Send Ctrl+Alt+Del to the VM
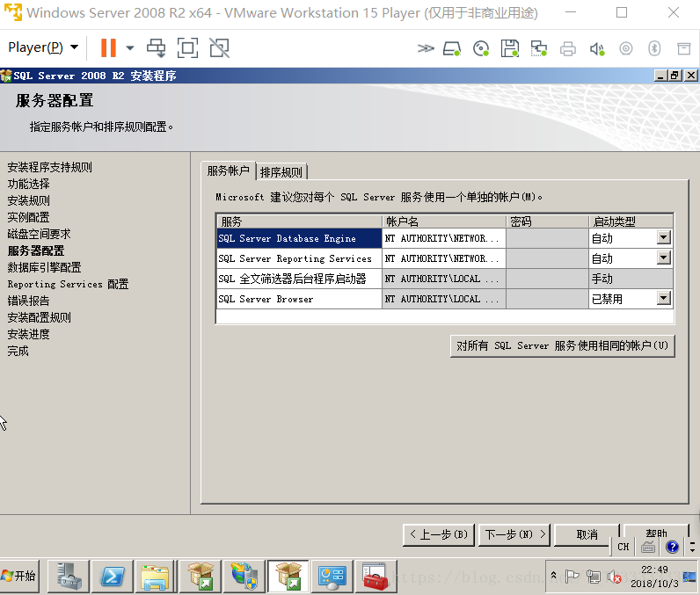Screen dimensions: 700x595 coord(156,47)
